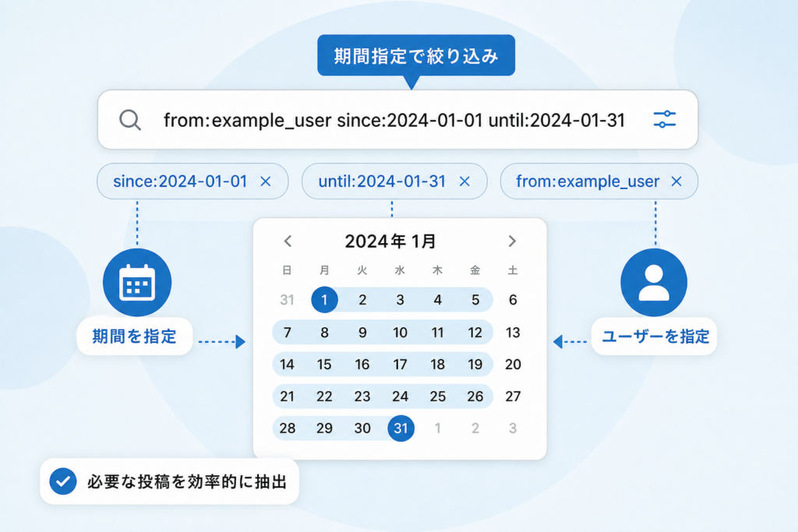The image size is (798, 532).
Task: Pick grayed-out December 31 in first row
Action: coord(287,300)
